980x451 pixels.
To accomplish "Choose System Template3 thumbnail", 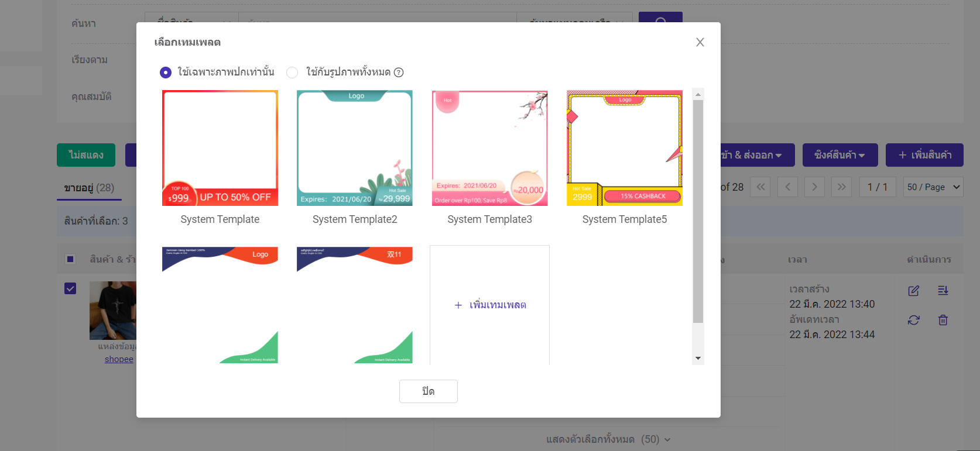I will pyautogui.click(x=489, y=148).
